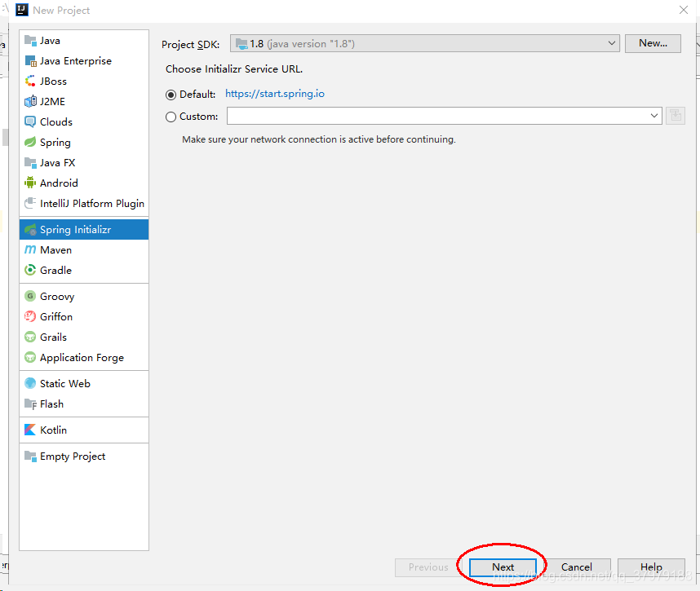Screen dimensions: 700x591
Task: Select the Static Web text label
Action: click(65, 384)
